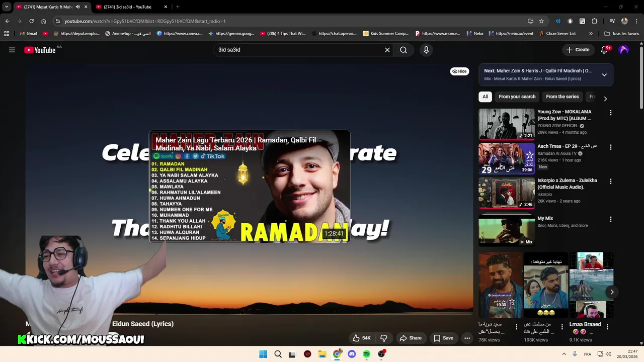This screenshot has width=644, height=362.
Task: Share the video
Action: coord(410,338)
